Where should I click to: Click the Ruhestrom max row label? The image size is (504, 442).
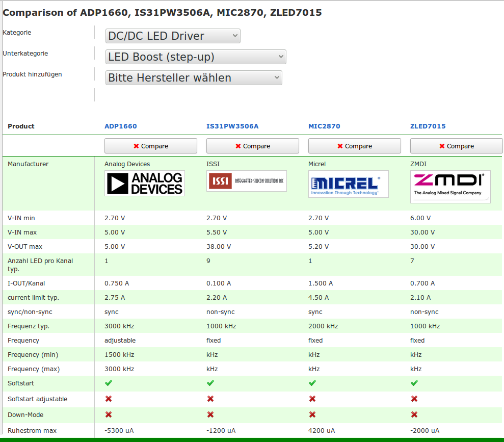coord(32,430)
